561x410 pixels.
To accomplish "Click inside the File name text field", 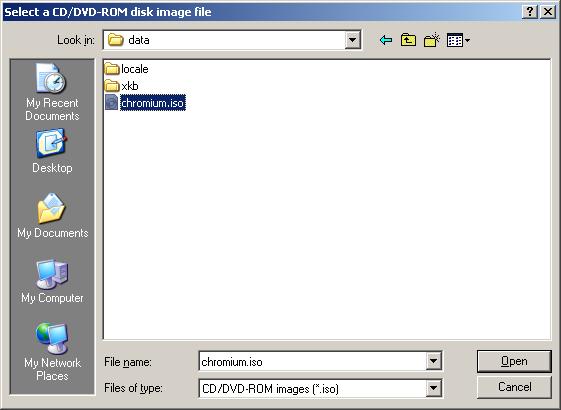I will (x=312, y=361).
